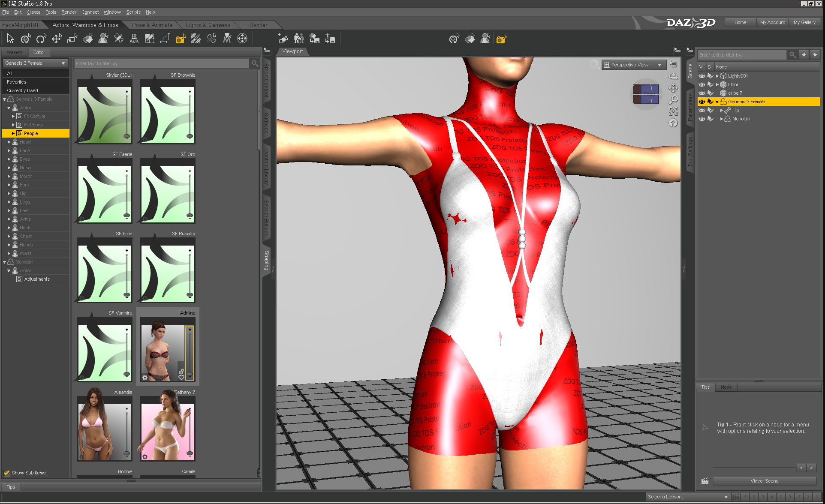Open the Perspective View dropdown
825x504 pixels.
pos(633,65)
